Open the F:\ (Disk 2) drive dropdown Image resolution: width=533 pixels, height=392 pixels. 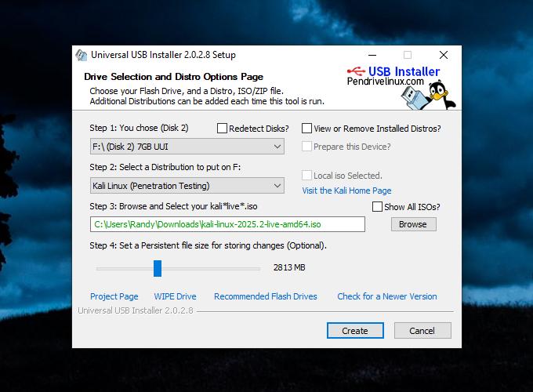(187, 147)
